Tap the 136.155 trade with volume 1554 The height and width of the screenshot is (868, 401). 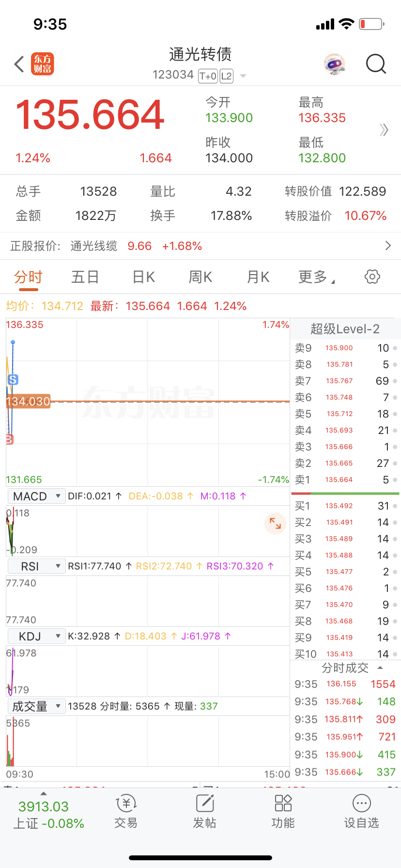345,684
